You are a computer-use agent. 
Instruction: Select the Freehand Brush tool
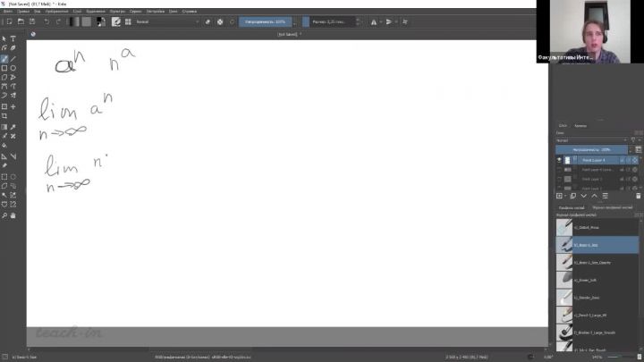4,58
